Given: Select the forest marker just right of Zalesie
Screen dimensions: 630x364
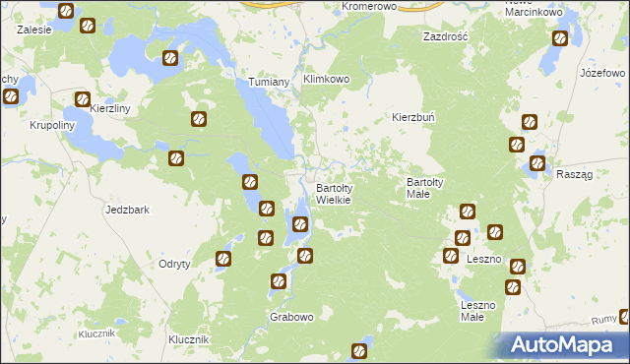Looking at the screenshot, I should pyautogui.click(x=88, y=26).
